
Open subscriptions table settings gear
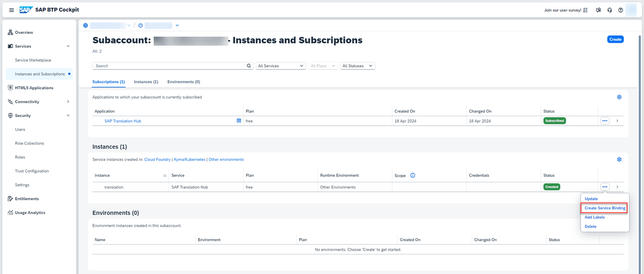tap(619, 97)
